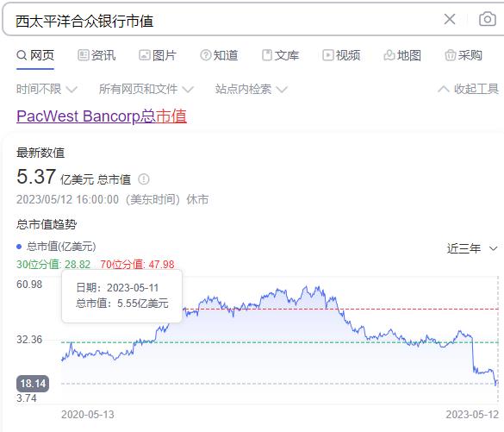Switch to the 资讯 tab
Viewport: 504px width, 432px height.
coord(96,55)
